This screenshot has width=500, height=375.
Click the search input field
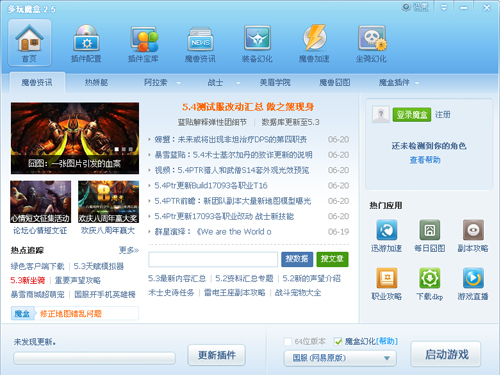pyautogui.click(x=213, y=259)
